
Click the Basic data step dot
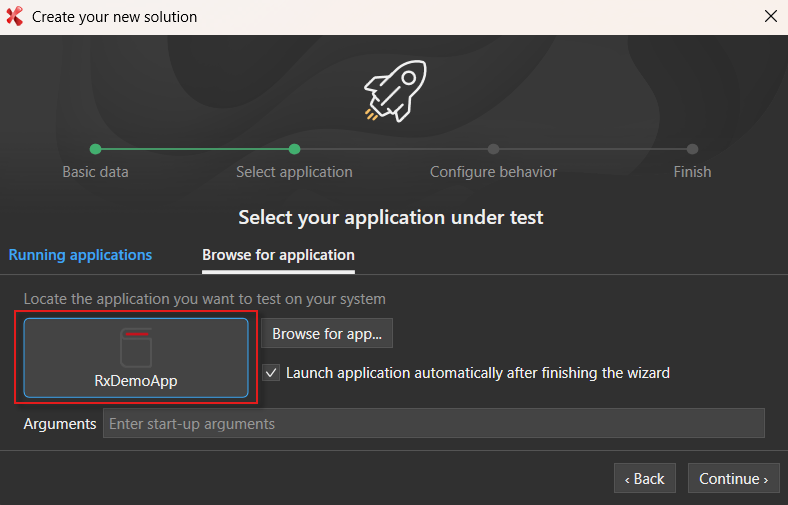point(95,149)
